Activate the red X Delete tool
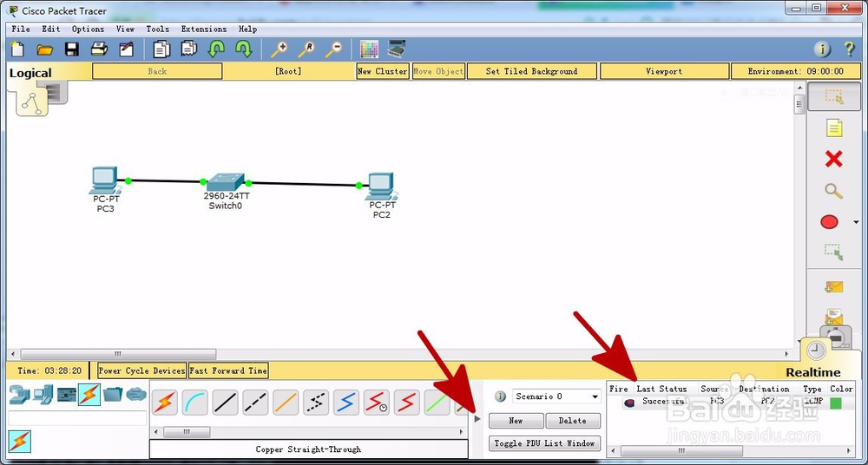The image size is (868, 465). (x=833, y=160)
